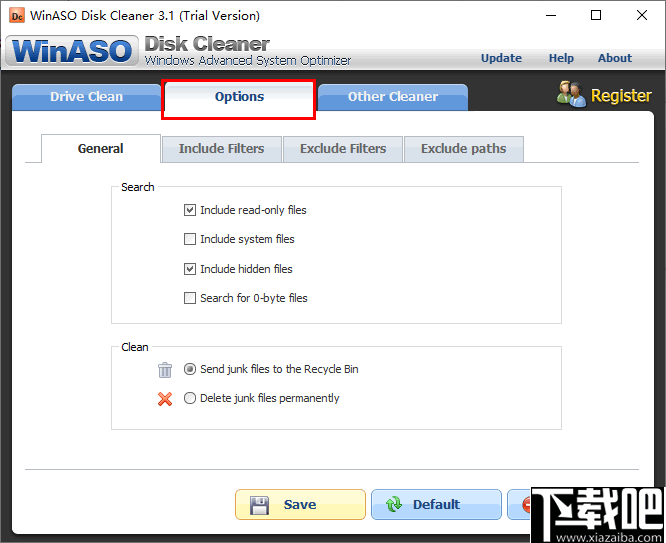Click the Register link text

(x=621, y=96)
